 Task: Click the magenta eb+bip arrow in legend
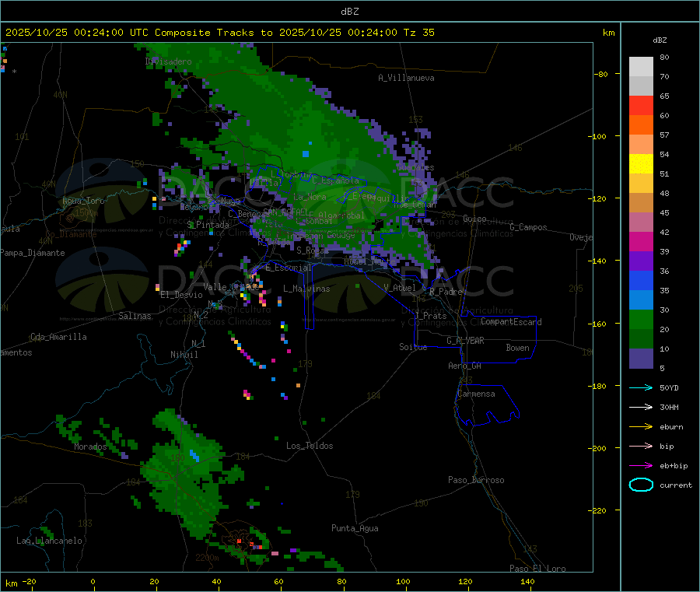(x=641, y=466)
